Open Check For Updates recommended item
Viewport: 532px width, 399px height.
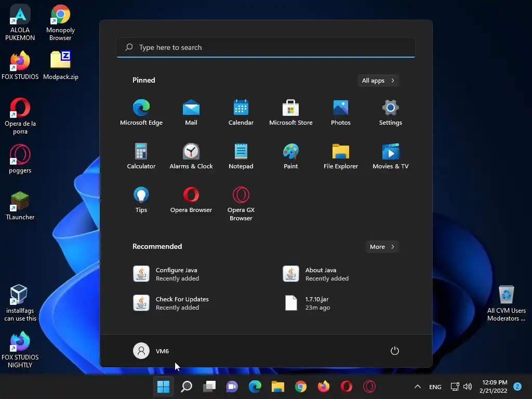coord(171,303)
